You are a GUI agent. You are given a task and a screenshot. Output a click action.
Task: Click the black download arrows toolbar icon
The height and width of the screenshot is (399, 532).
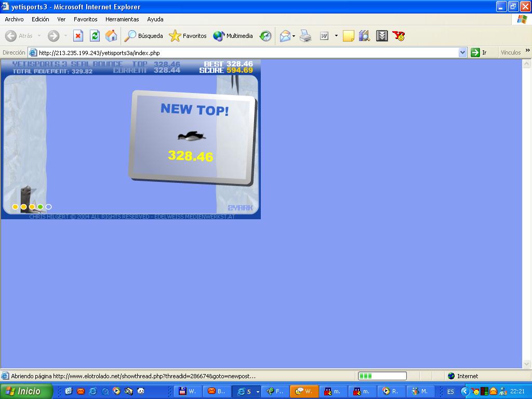382,36
